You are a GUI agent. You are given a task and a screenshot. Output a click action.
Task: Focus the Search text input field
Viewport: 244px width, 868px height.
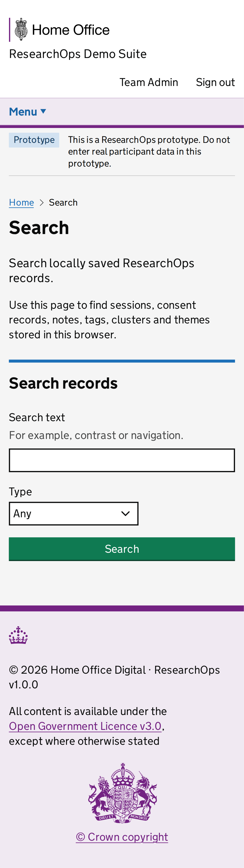[122, 460]
